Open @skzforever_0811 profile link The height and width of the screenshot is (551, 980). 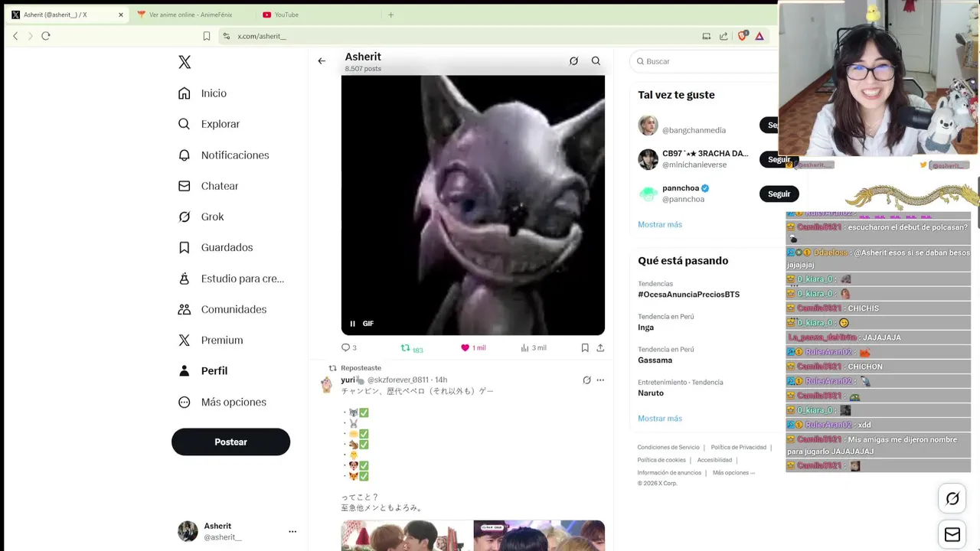click(398, 380)
